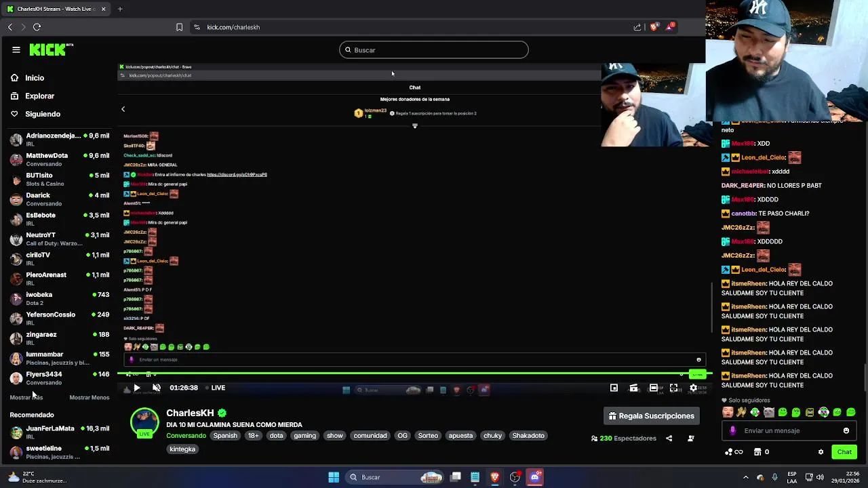This screenshot has height=488, width=868.
Task: Open the Conversando category link
Action: pyautogui.click(x=186, y=436)
